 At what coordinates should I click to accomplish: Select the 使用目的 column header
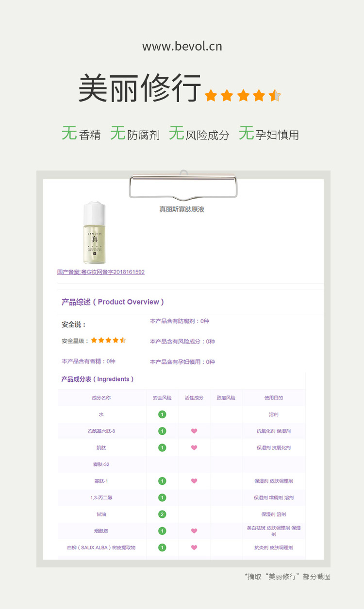coord(274,398)
